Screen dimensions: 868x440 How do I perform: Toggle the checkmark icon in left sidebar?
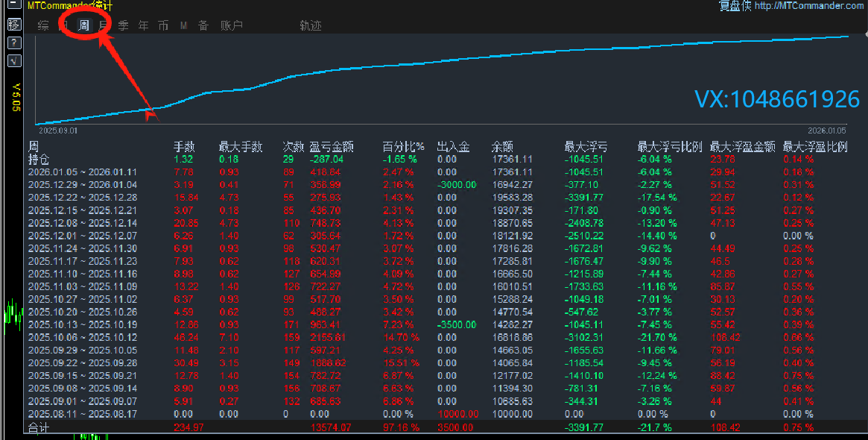(13, 61)
